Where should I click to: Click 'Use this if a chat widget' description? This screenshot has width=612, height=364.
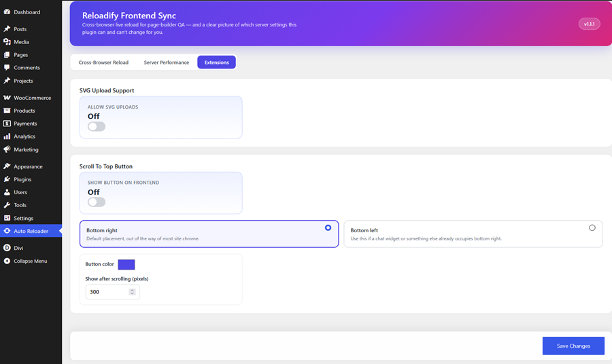(426, 238)
